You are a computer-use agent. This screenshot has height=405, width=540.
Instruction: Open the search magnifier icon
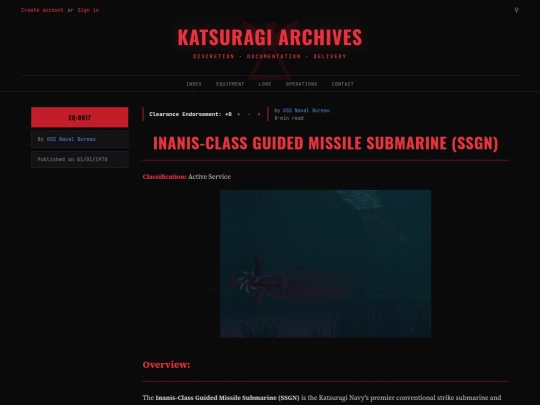(516, 10)
